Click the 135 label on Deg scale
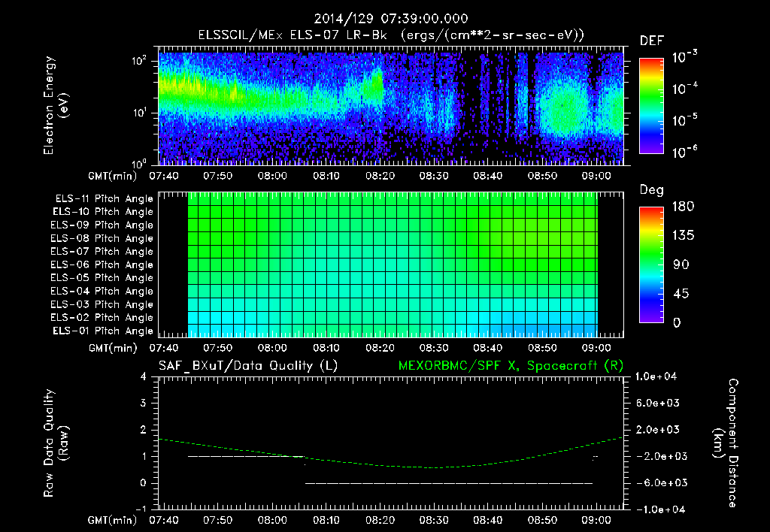This screenshot has height=532, width=770. coord(683,236)
